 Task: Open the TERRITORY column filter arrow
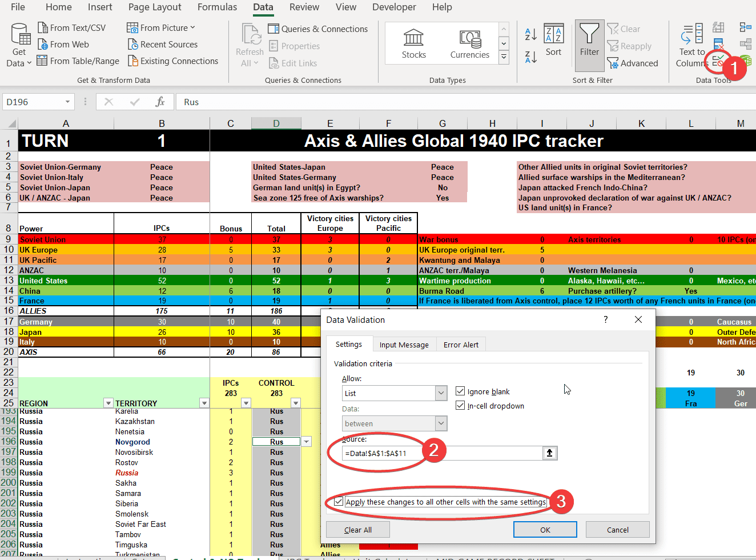pyautogui.click(x=204, y=403)
